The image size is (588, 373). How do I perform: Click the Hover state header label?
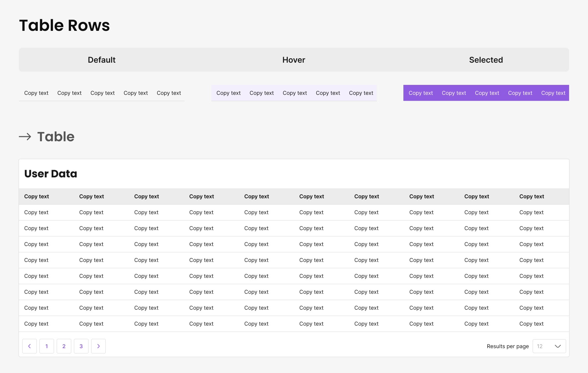[x=294, y=60]
